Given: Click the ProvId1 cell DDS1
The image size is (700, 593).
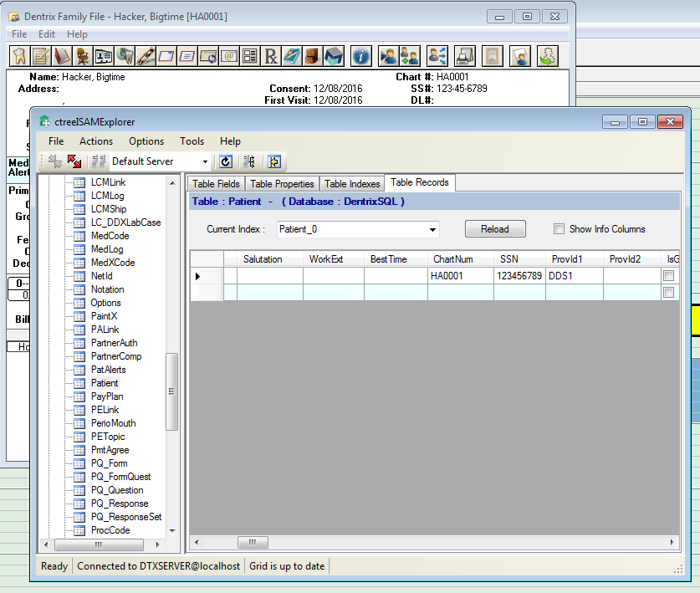Looking at the screenshot, I should 574,276.
